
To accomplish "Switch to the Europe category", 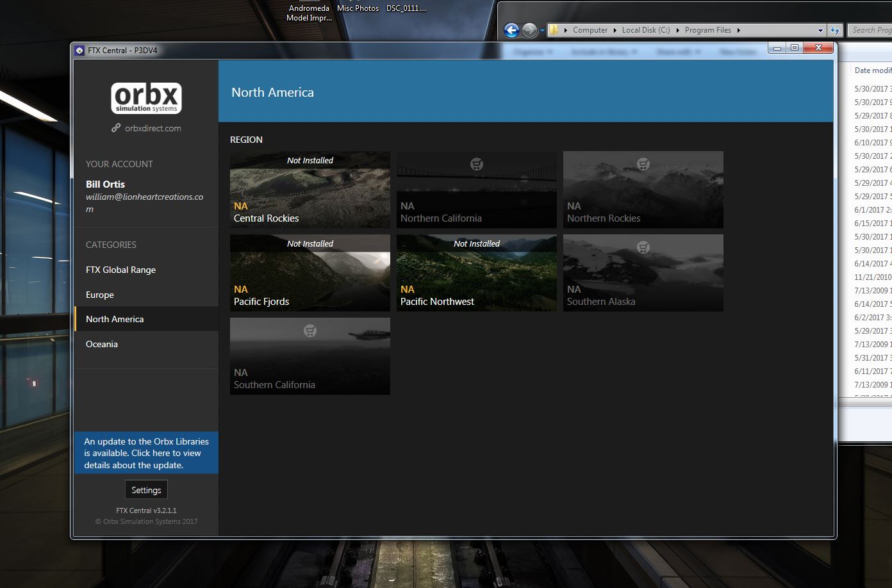I will pyautogui.click(x=99, y=294).
